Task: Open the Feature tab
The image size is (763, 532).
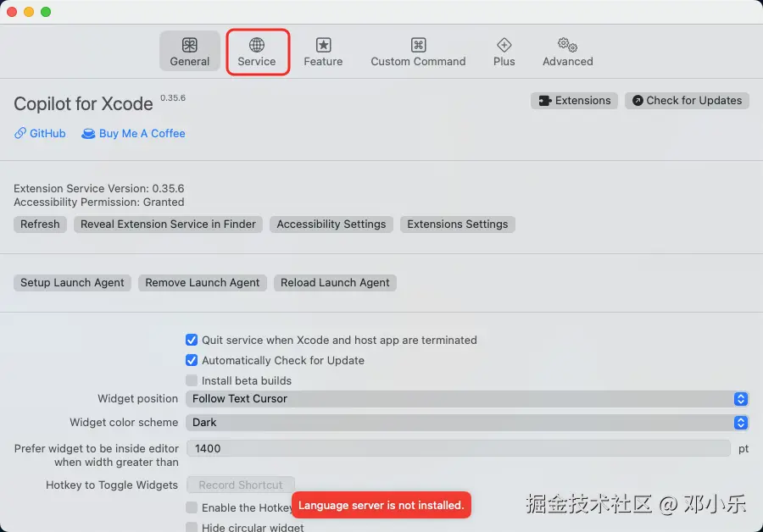Action: 323,52
